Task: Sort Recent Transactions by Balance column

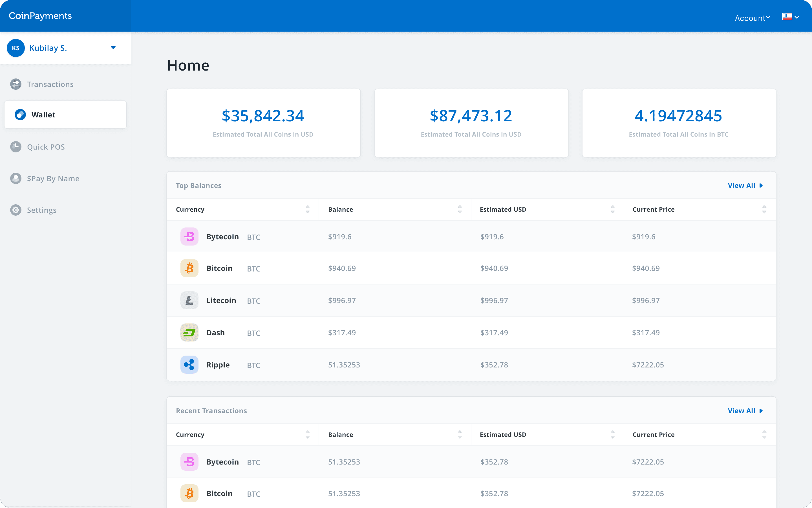Action: click(460, 434)
